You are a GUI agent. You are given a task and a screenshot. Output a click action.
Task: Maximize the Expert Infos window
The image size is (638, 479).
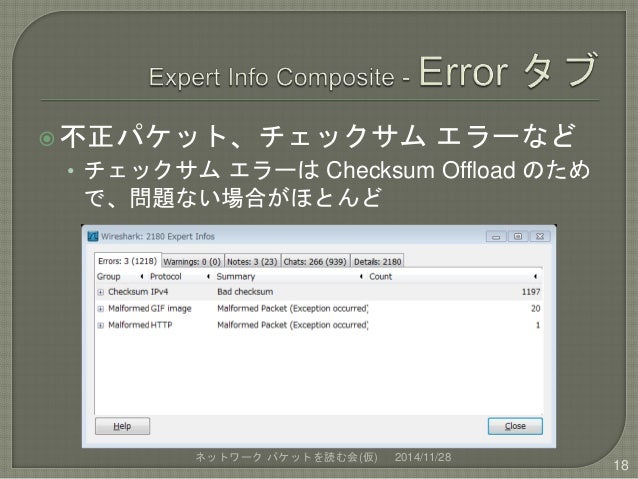[x=518, y=236]
